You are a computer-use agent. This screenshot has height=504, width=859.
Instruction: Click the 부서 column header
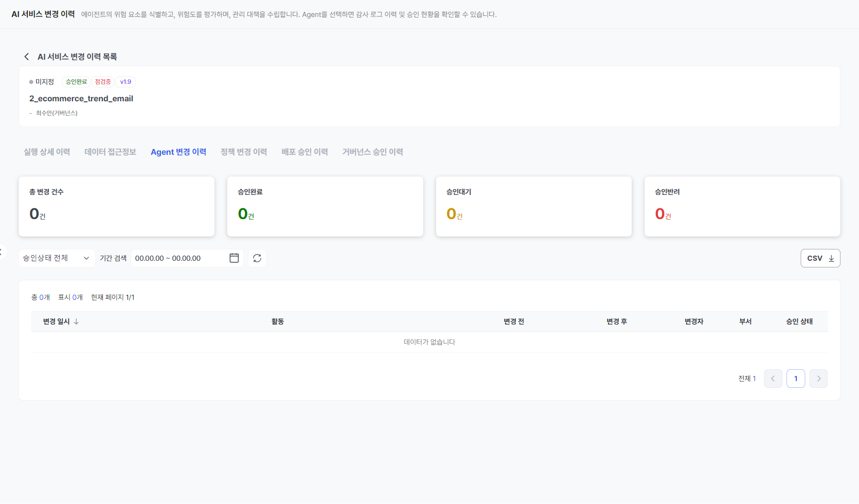pos(745,321)
